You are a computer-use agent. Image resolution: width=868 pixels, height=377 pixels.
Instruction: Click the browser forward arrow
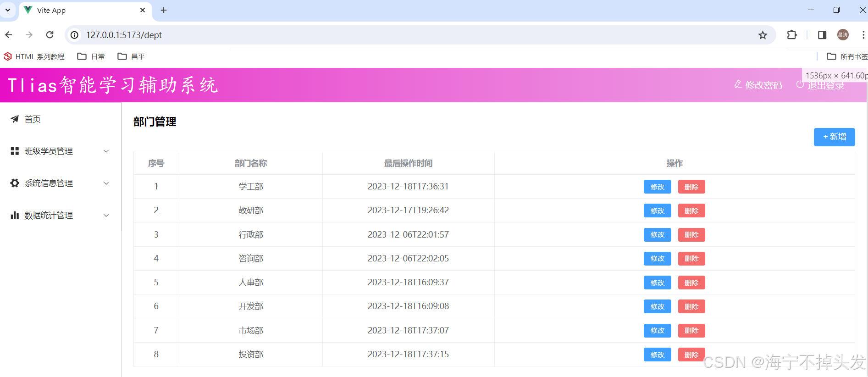coord(29,35)
